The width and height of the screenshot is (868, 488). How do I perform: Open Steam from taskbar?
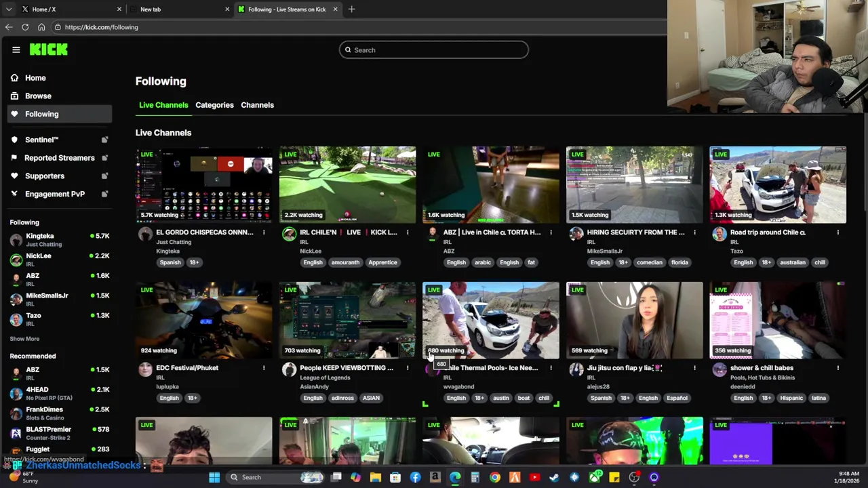[x=554, y=477]
